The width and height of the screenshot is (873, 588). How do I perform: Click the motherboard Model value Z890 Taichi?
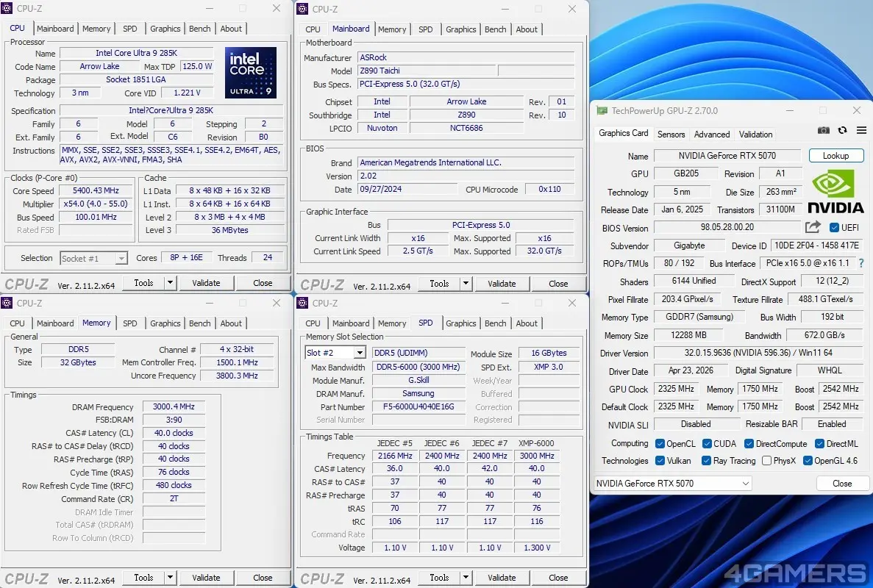pos(427,71)
